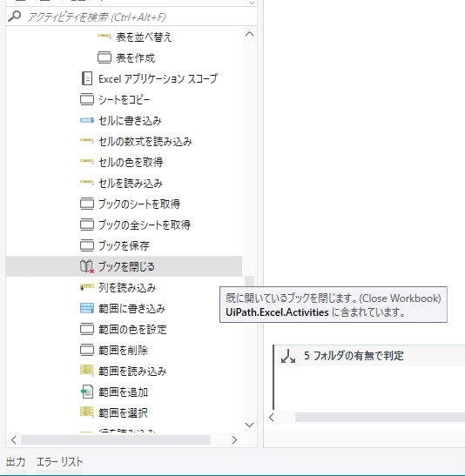This screenshot has width=465, height=476.
Task: Click the 表を並べ替え activity icon
Action: click(x=104, y=37)
